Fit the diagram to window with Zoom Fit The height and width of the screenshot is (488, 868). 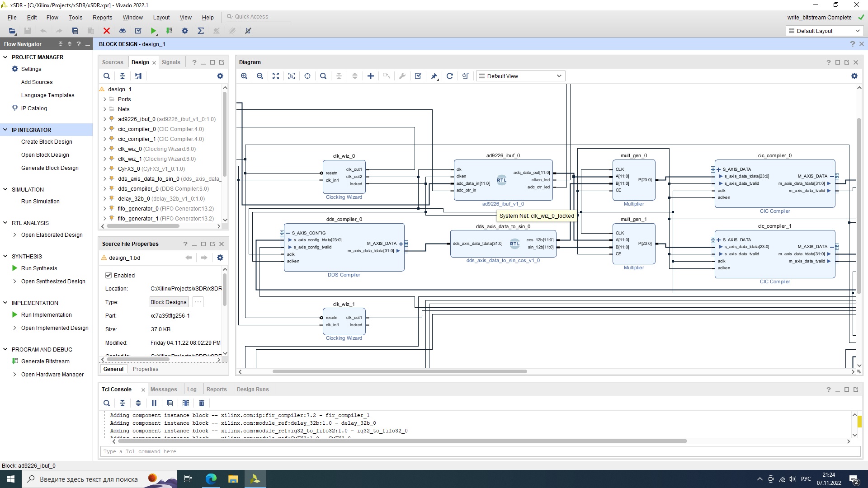tap(276, 76)
